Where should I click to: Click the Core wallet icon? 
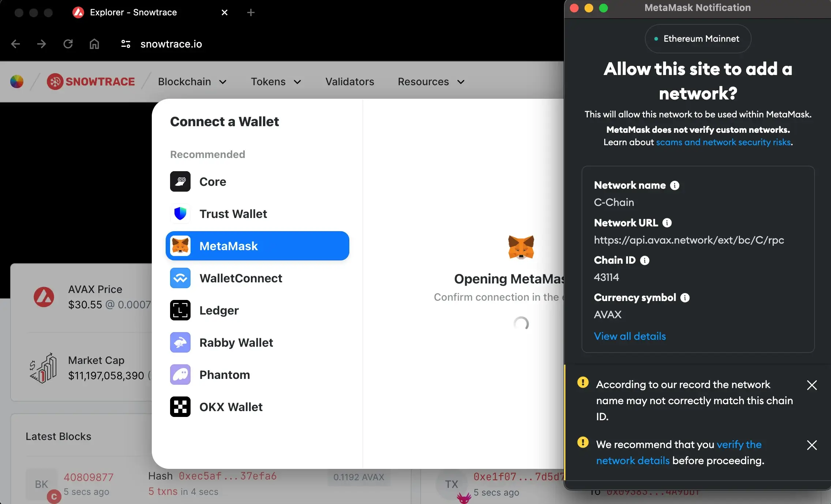click(x=180, y=181)
